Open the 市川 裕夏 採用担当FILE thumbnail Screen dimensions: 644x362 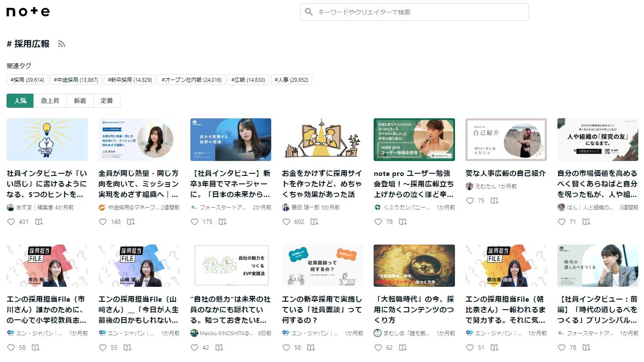point(47,266)
